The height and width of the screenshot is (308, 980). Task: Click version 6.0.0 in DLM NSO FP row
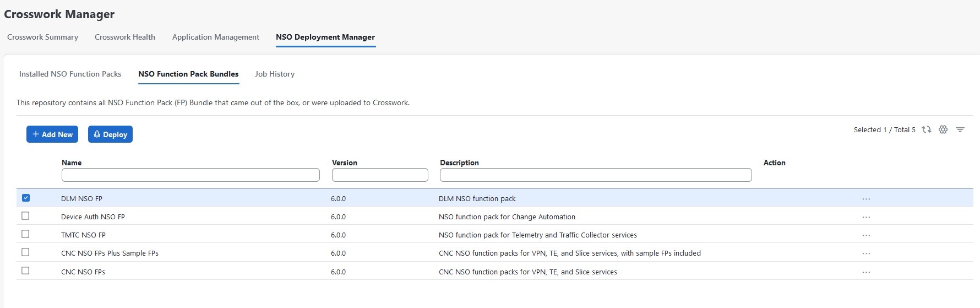(x=339, y=199)
